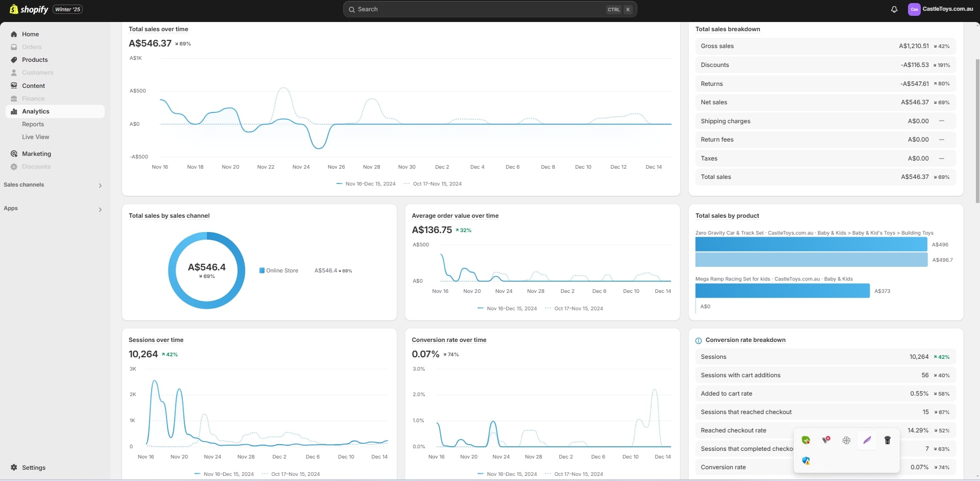Click the Shopify logo in top bar
This screenshot has height=481, width=980.
(29, 9)
